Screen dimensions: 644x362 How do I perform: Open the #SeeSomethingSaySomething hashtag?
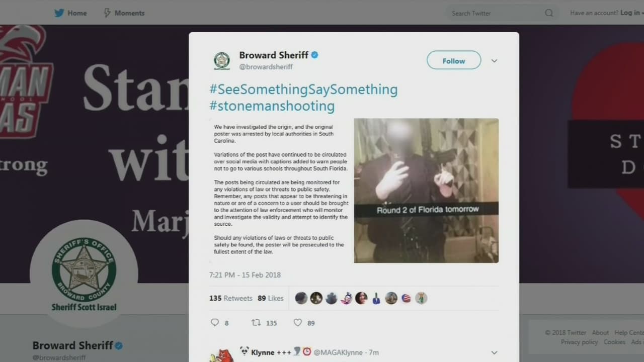[303, 89]
